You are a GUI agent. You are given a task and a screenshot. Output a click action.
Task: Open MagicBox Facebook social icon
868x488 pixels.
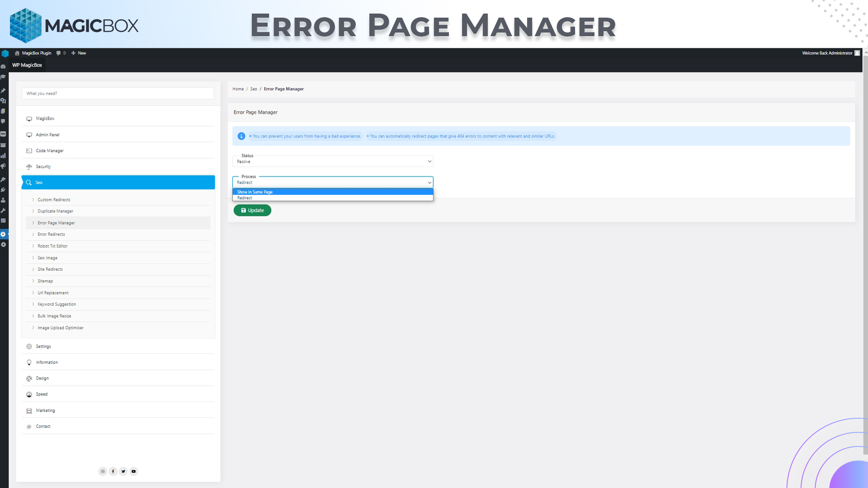click(113, 471)
